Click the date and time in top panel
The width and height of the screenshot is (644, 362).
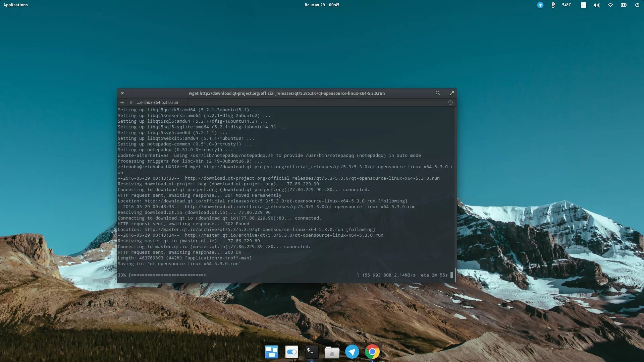[x=322, y=5]
